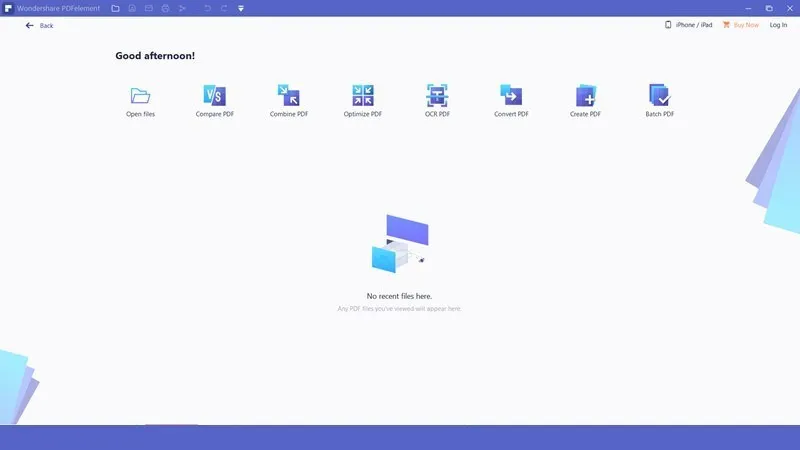
Task: Click the email envelope icon in title bar
Action: coord(149,8)
